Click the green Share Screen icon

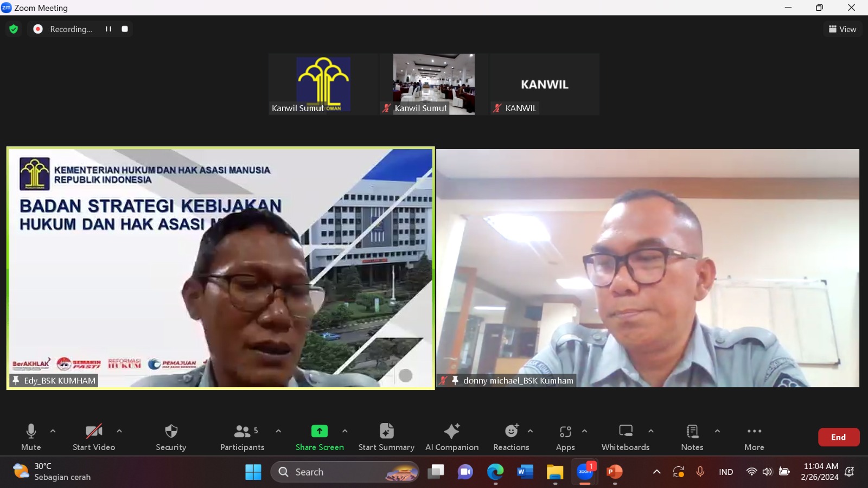point(320,431)
